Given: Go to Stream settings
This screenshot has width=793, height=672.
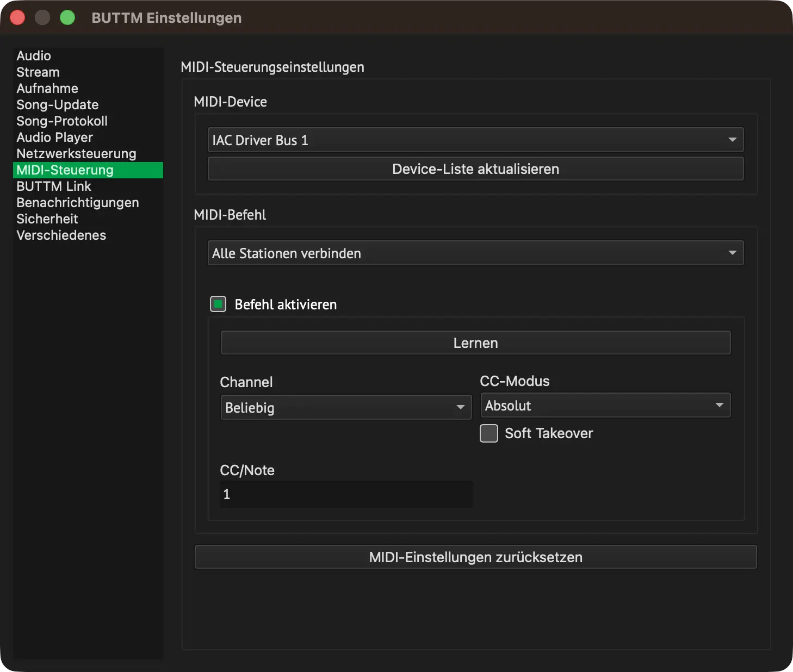Looking at the screenshot, I should click(88, 72).
